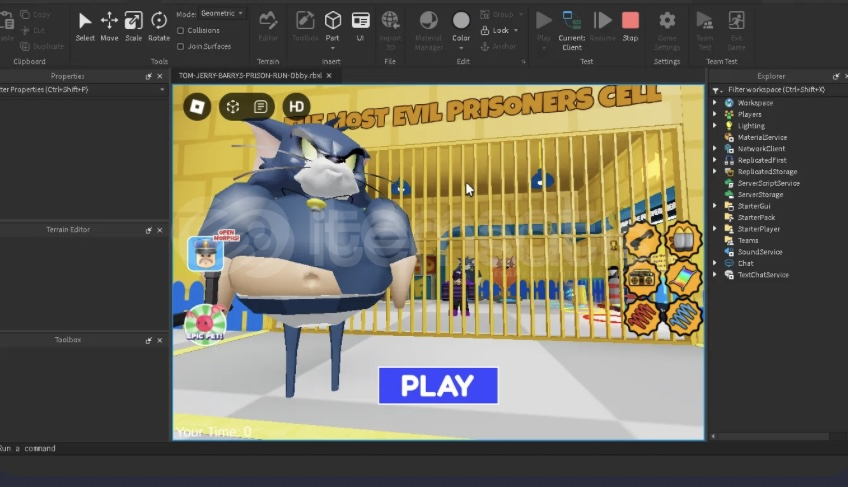Activate the Rotate tool
The width and height of the screenshot is (848, 487).
159,27
